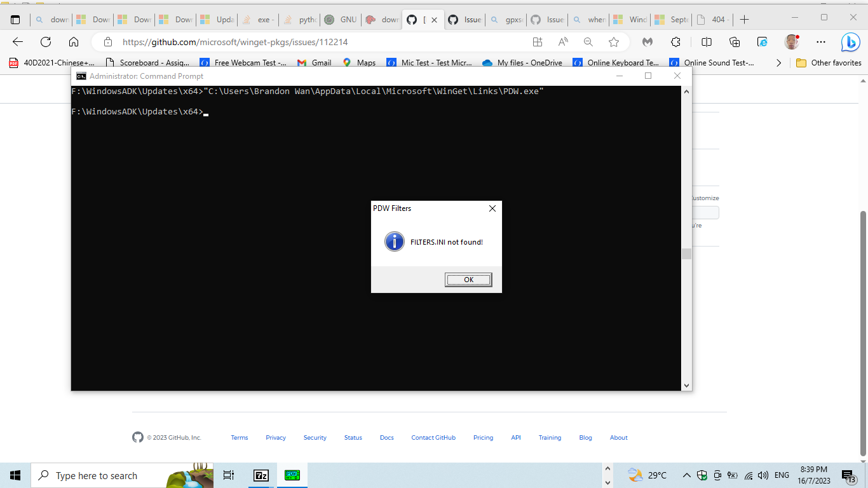Show overflow favorites with the right chevron
The height and width of the screenshot is (488, 868).
779,62
